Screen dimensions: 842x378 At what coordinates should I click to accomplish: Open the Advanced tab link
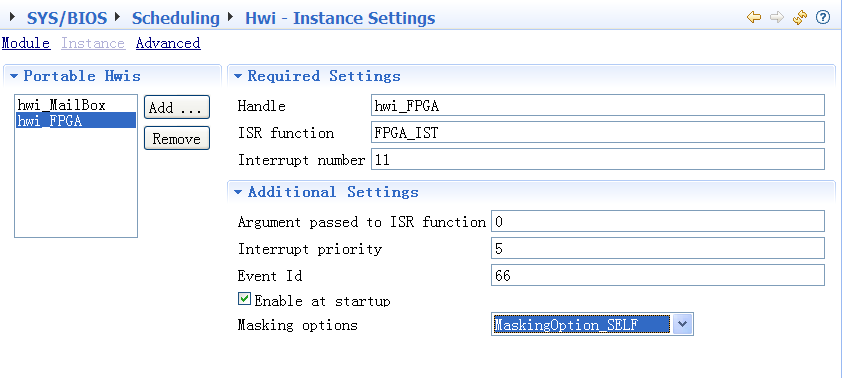pos(168,43)
